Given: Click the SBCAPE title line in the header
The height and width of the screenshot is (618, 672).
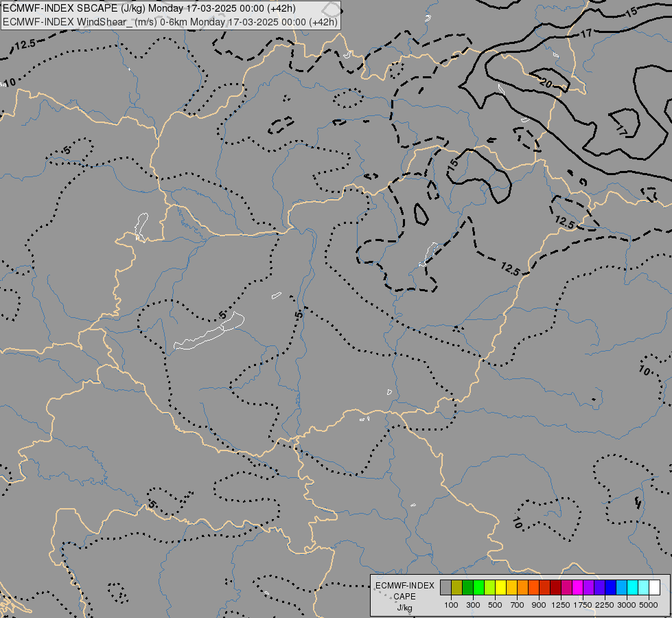Looking at the screenshot, I should point(149,8).
